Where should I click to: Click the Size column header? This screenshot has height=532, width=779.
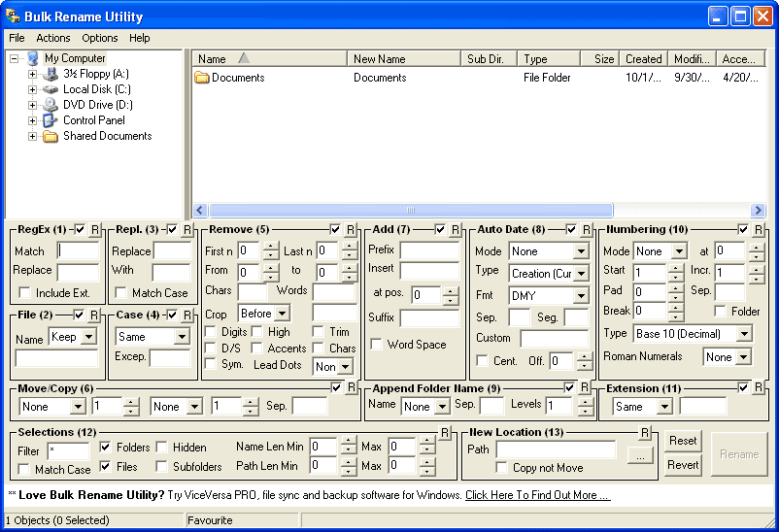coord(599,58)
